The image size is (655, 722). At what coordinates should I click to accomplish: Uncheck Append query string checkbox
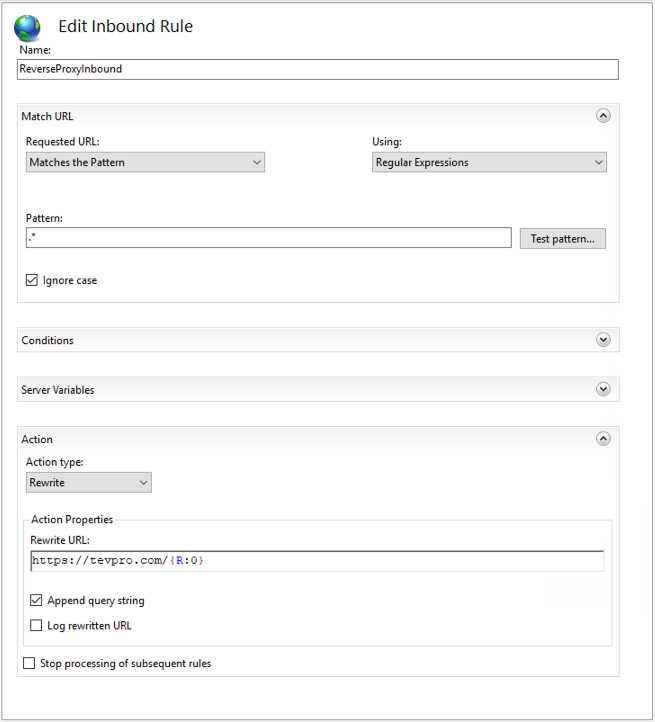pos(36,600)
